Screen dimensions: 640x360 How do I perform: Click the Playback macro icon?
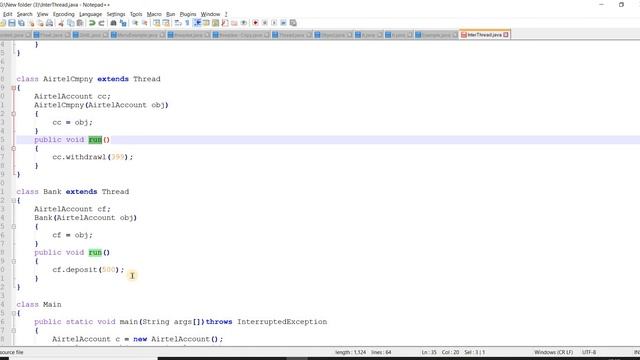tap(274, 23)
